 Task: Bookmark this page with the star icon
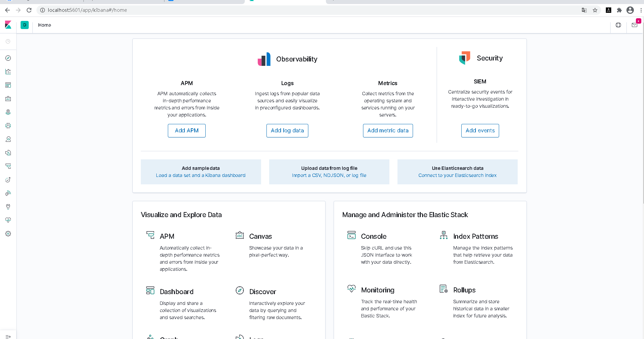point(595,10)
